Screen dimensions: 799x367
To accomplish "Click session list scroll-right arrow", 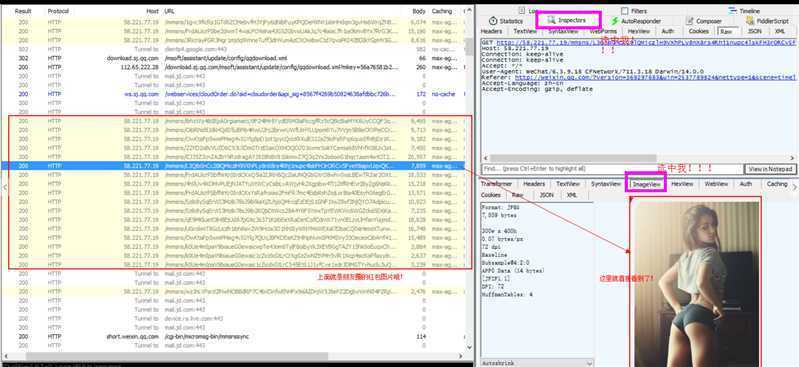I will [x=462, y=356].
